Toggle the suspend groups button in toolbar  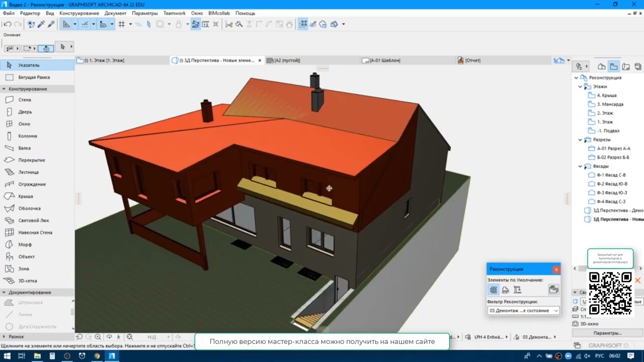[x=196, y=24]
